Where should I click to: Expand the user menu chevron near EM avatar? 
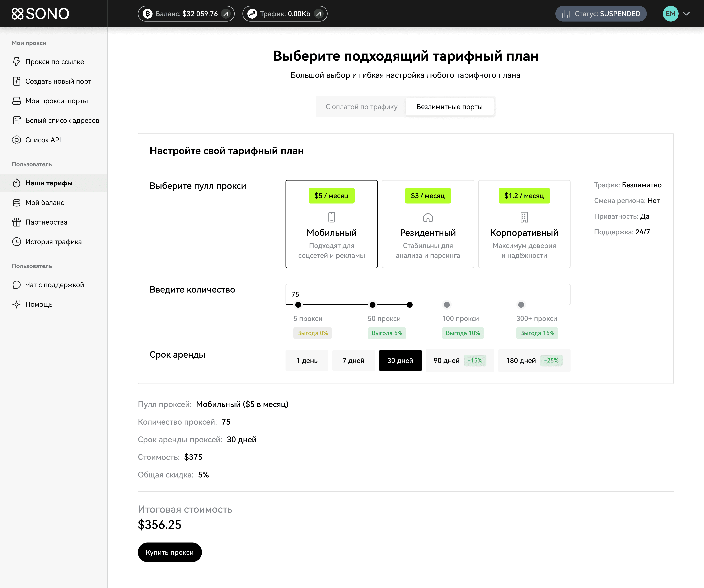pos(687,14)
